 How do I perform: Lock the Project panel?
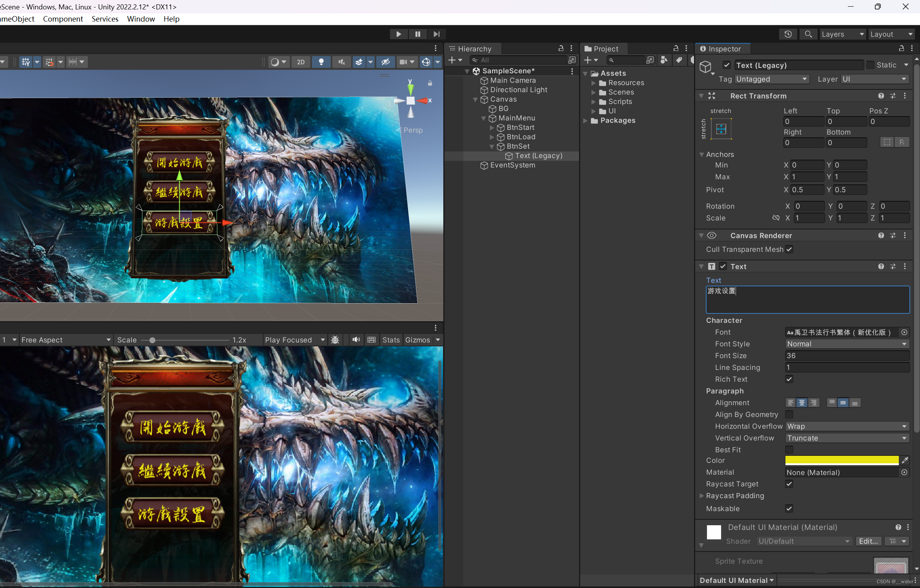click(x=676, y=48)
